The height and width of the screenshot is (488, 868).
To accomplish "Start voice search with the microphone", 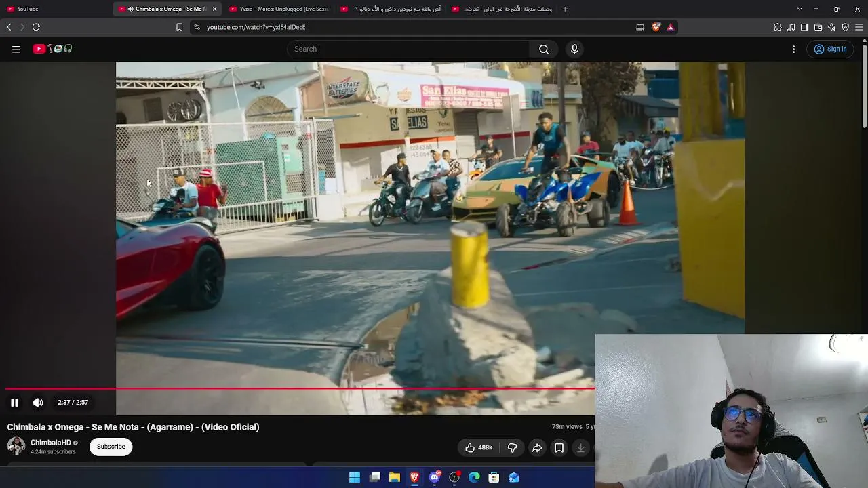I will [x=574, y=49].
